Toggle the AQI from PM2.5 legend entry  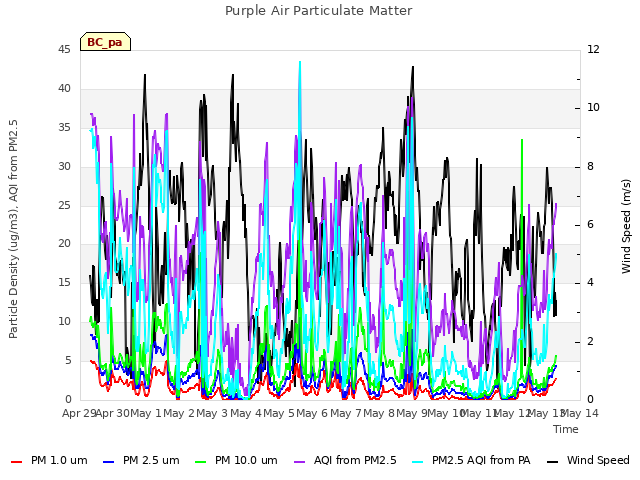(x=345, y=461)
